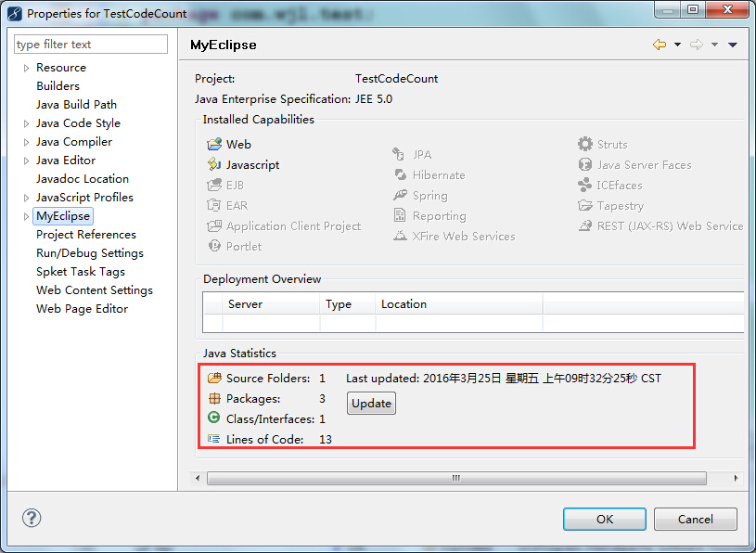Click the ICEfaces capability icon
This screenshot has width=756, height=553.
(584, 186)
